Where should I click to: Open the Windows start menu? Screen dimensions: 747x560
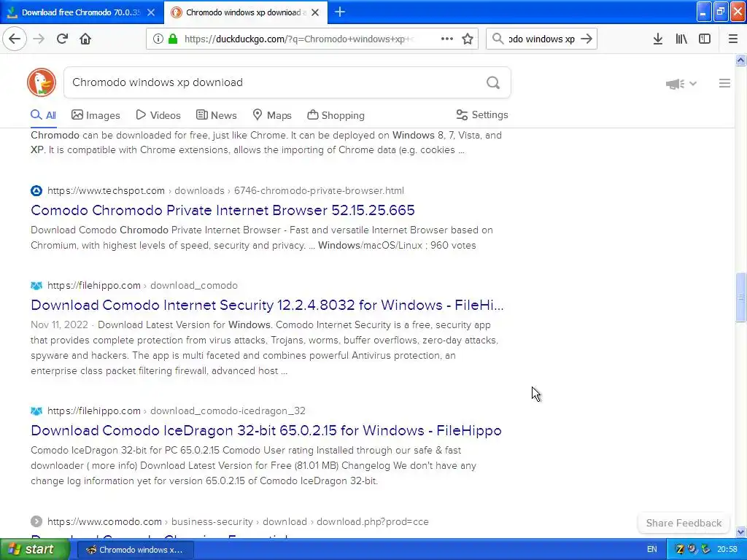coord(34,549)
